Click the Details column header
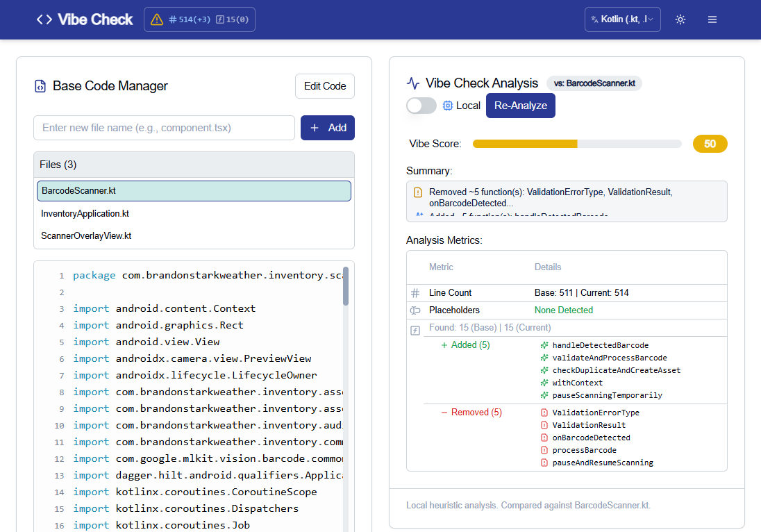The width and height of the screenshot is (761, 532). (547, 267)
